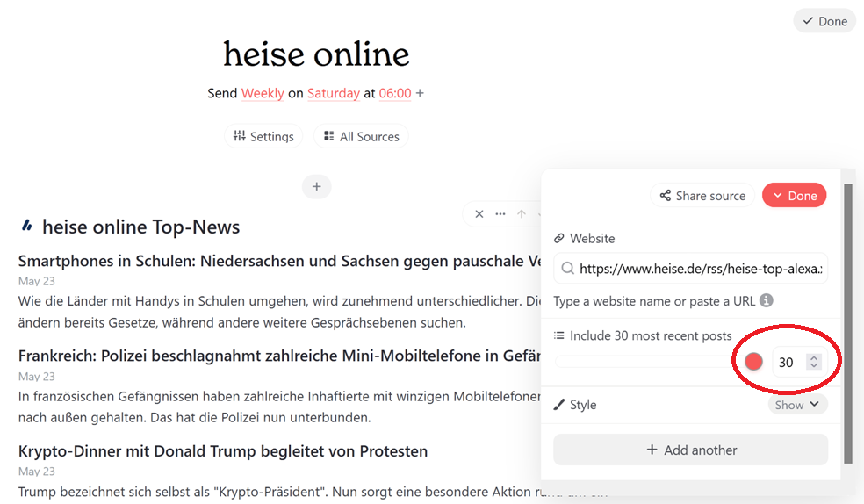Click May 23 date under Smartphones article
The height and width of the screenshot is (504, 864).
point(36,281)
